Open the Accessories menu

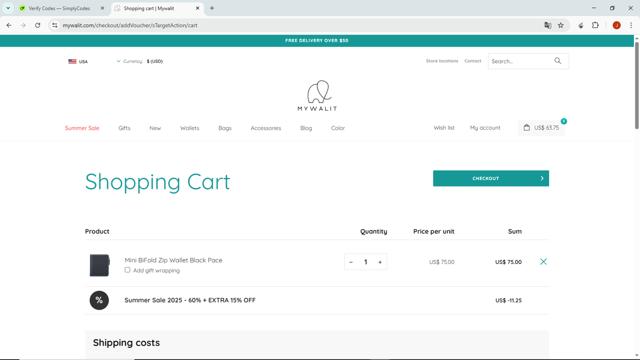266,128
